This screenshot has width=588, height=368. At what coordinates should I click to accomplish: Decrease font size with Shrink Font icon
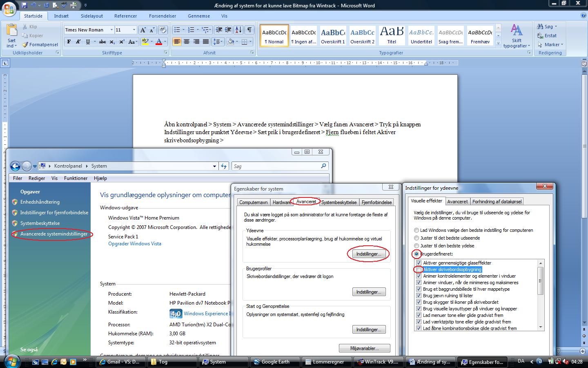152,30
